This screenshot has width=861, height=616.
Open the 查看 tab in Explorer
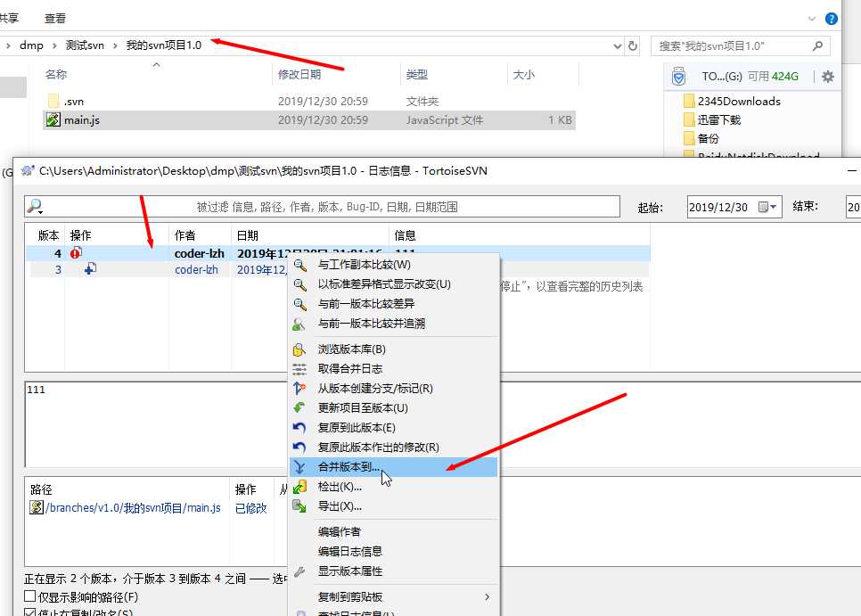55,19
